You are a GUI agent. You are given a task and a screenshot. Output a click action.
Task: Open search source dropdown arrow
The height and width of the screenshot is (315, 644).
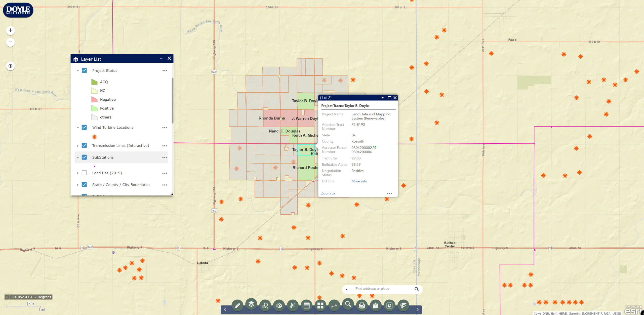click(346, 289)
